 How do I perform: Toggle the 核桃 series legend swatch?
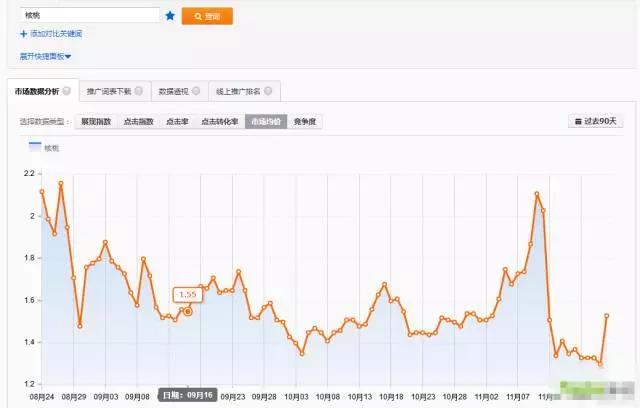pos(35,147)
